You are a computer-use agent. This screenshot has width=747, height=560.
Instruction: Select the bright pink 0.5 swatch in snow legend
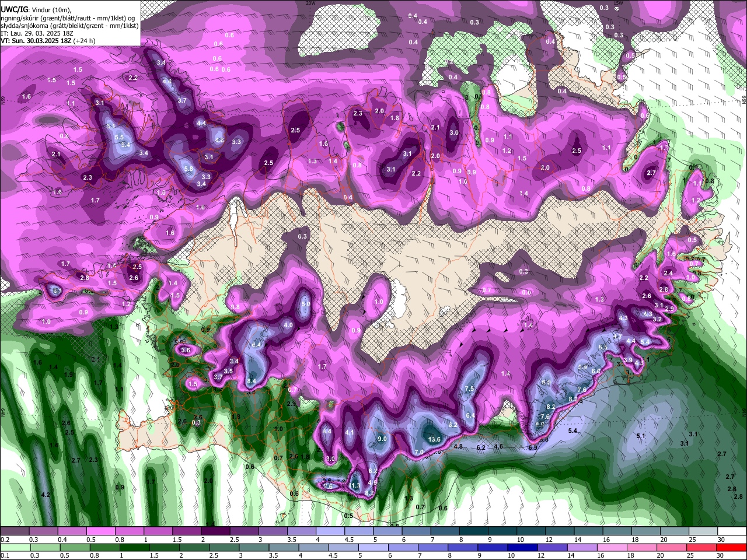102,531
